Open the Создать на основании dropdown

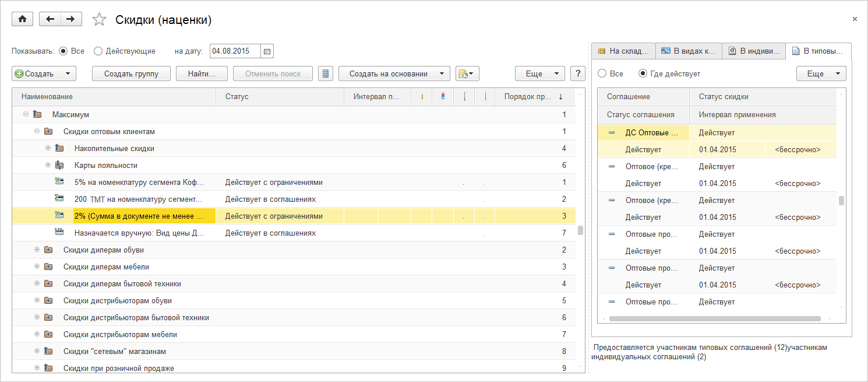point(394,74)
